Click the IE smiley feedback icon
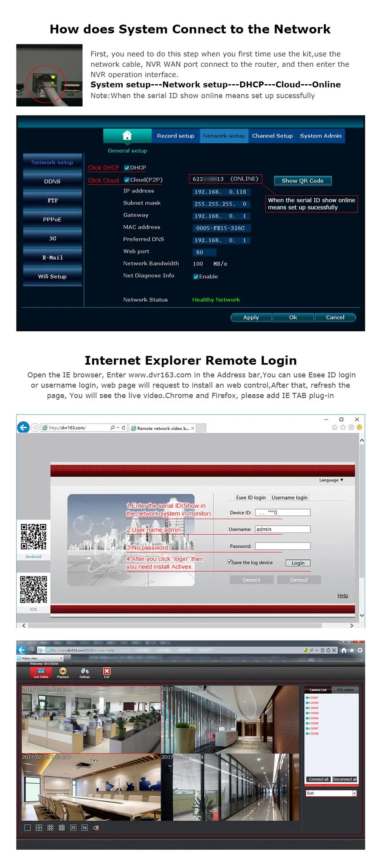 [x=359, y=427]
